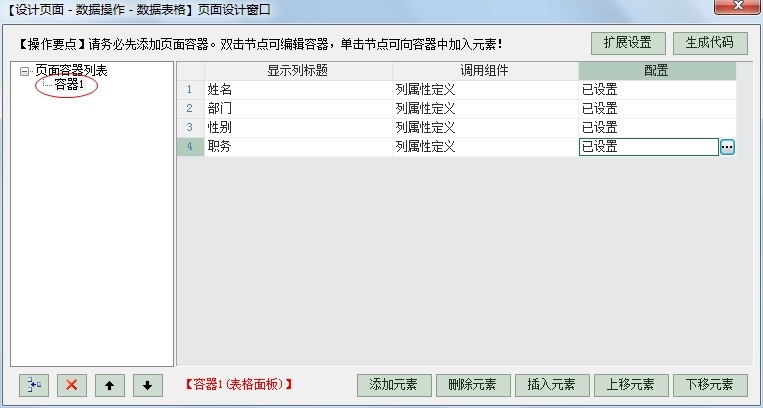Select row header number 4
The height and width of the screenshot is (408, 763).
coord(190,147)
